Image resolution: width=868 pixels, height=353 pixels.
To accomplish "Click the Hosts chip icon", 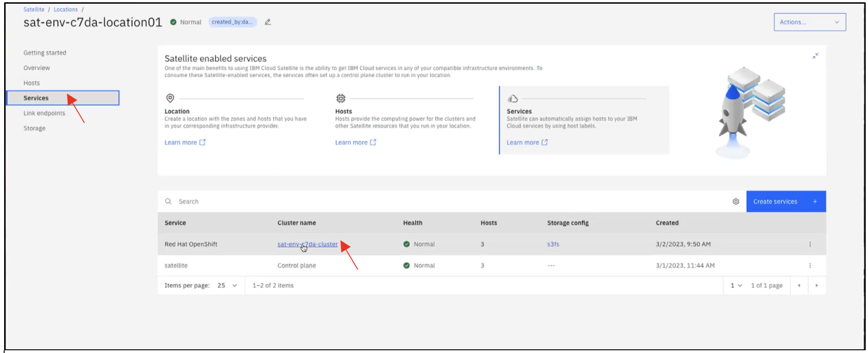I will (x=341, y=98).
